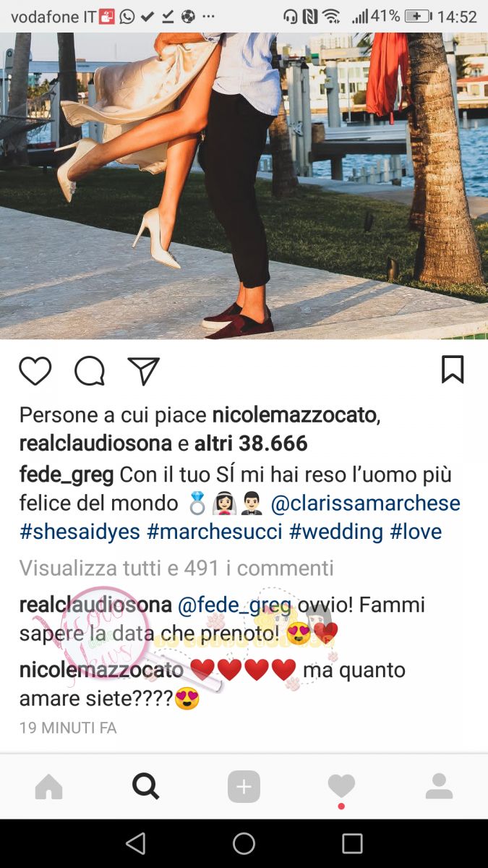Create new post with plus icon
The image size is (488, 868).
click(x=244, y=787)
